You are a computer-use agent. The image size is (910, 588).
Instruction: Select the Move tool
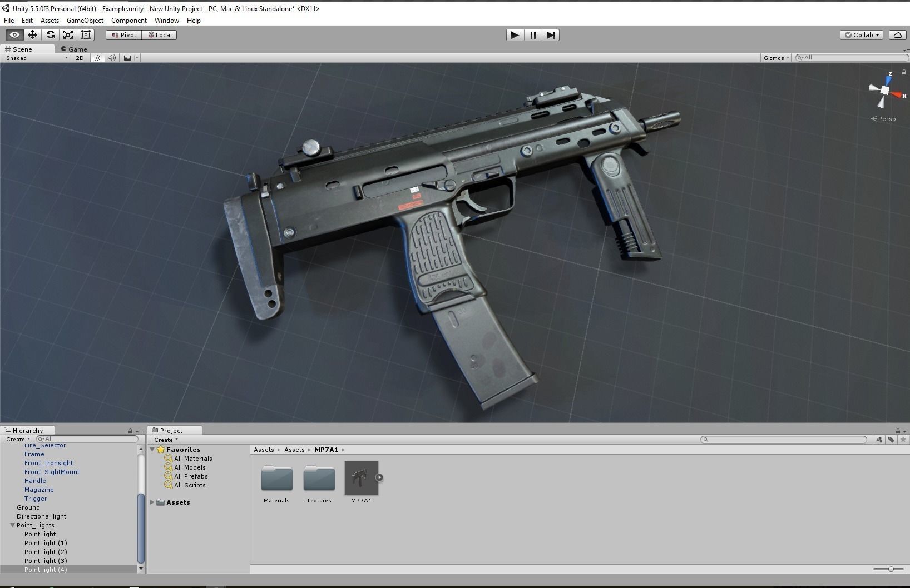(x=32, y=34)
